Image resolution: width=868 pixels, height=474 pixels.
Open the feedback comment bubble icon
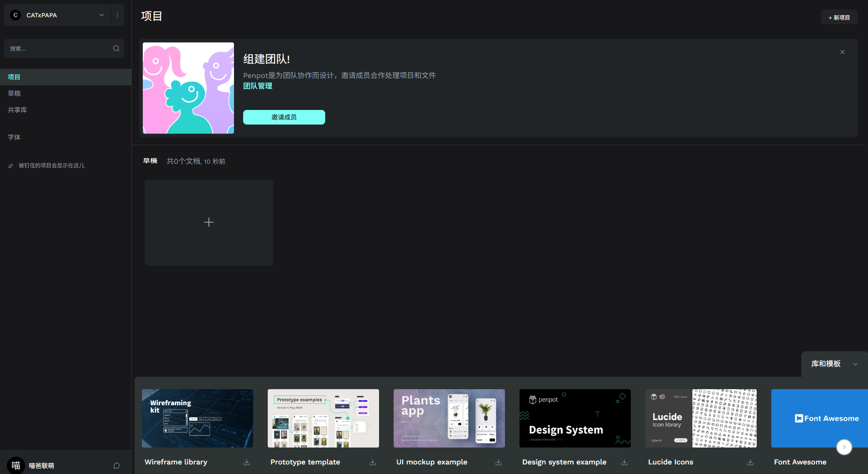click(x=117, y=466)
